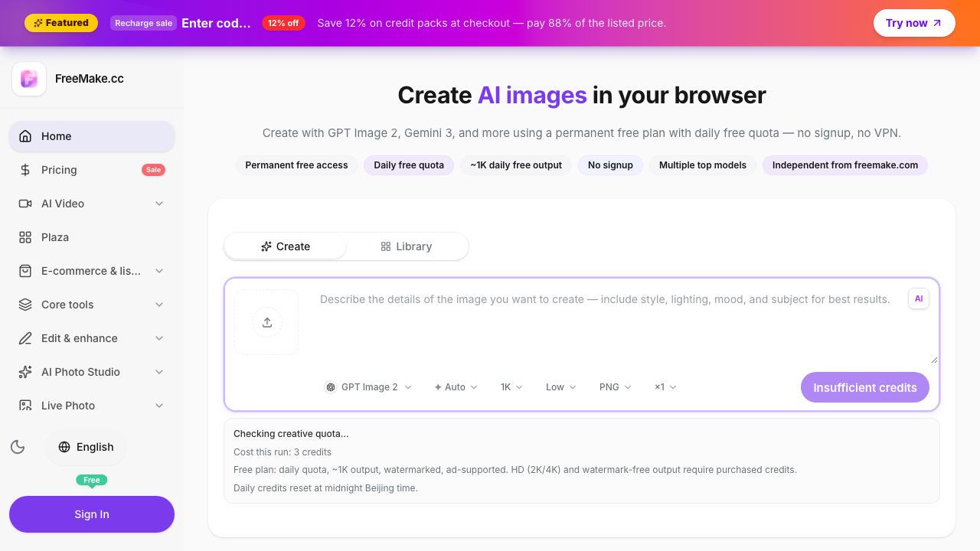
Task: Click the AI Photo Studio sparkle icon
Action: pyautogui.click(x=25, y=372)
